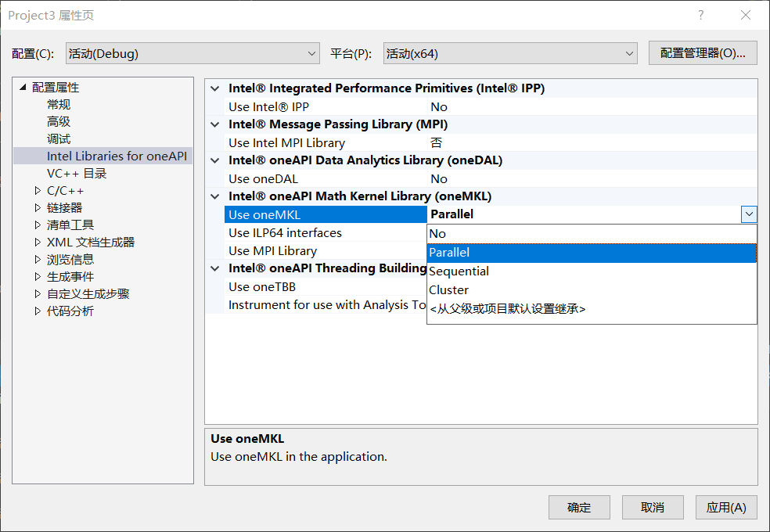Click the 应用(A) apply button

pos(726,507)
